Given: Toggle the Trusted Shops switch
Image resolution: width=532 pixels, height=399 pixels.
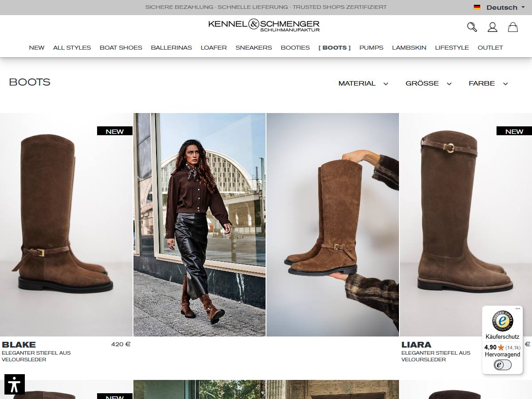Looking at the screenshot, I should pyautogui.click(x=502, y=365).
